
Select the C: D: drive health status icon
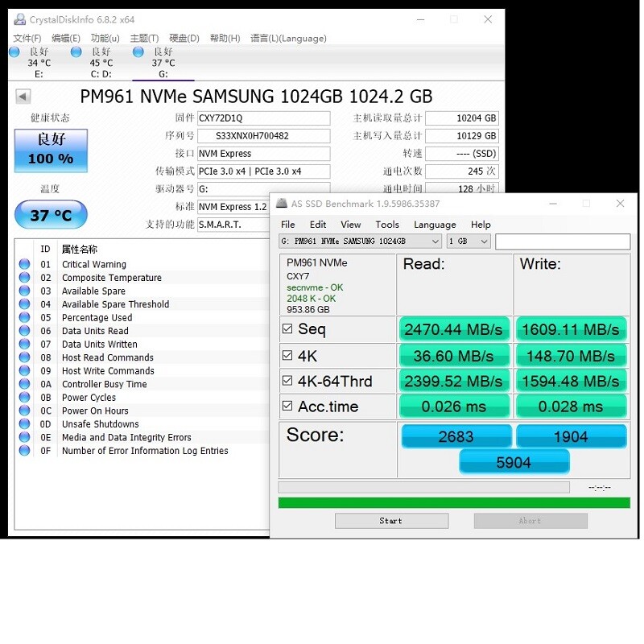[76, 52]
